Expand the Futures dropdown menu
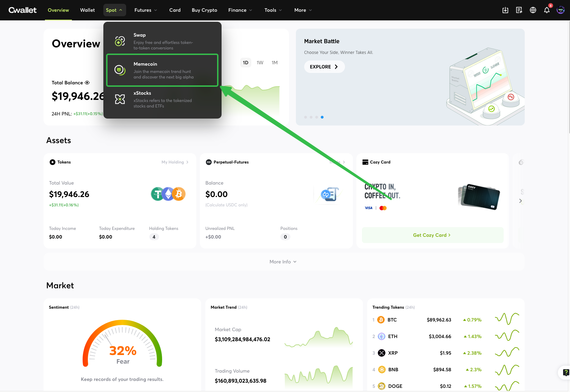The width and height of the screenshot is (570, 392). (146, 10)
